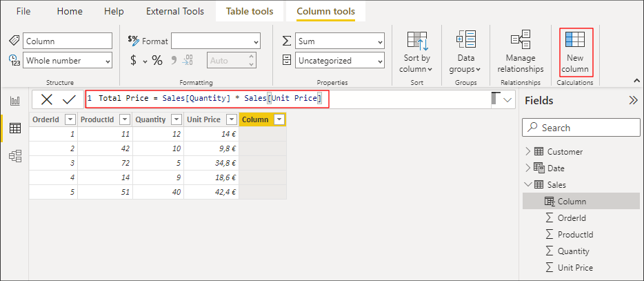Switch to the Model view icon
Image resolution: width=644 pixels, height=281 pixels.
tap(14, 155)
